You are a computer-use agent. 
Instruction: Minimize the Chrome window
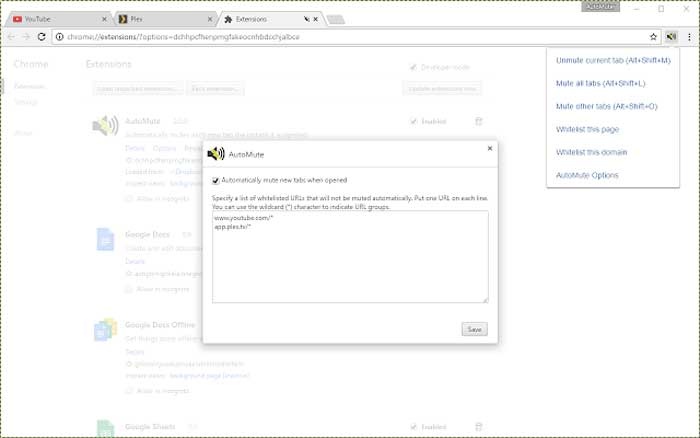click(636, 8)
